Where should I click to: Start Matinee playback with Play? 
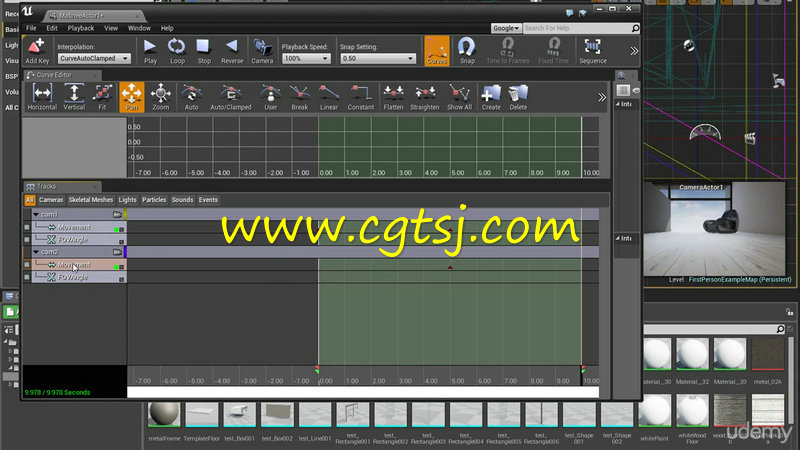click(x=150, y=51)
